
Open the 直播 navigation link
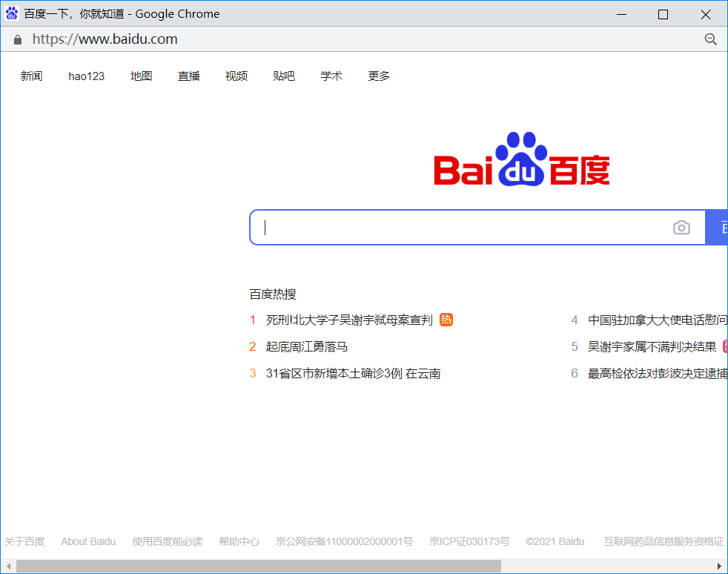[x=189, y=76]
